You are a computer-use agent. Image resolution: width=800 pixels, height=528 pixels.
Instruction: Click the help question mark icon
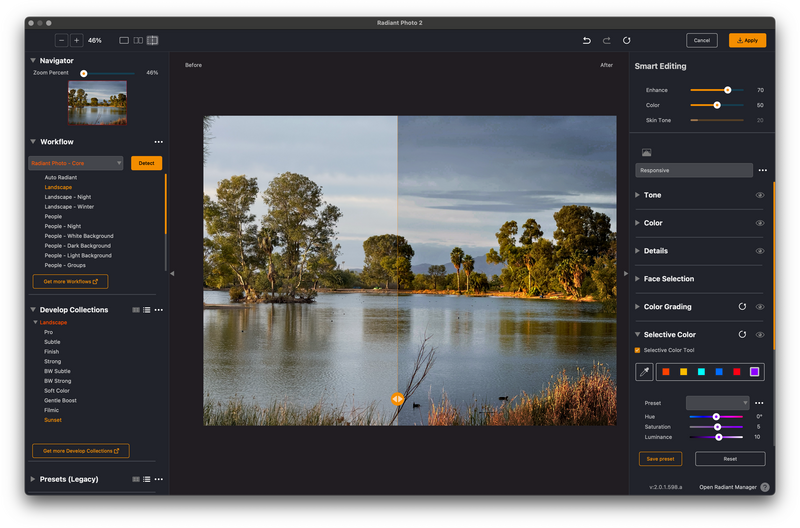pyautogui.click(x=764, y=487)
